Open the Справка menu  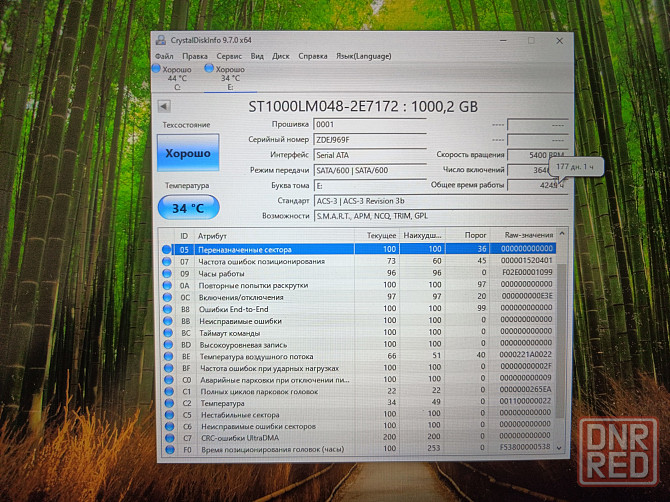[313, 56]
